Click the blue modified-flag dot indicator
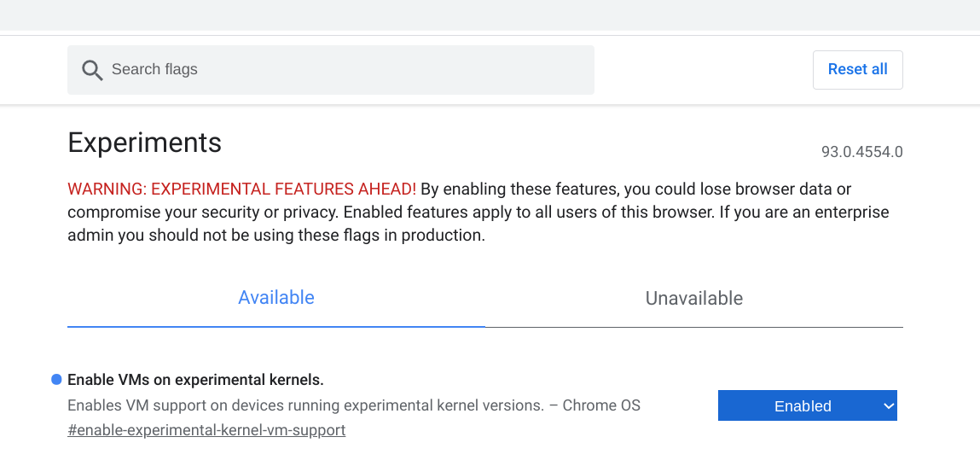Screen dimensions: 980x472 (x=56, y=379)
